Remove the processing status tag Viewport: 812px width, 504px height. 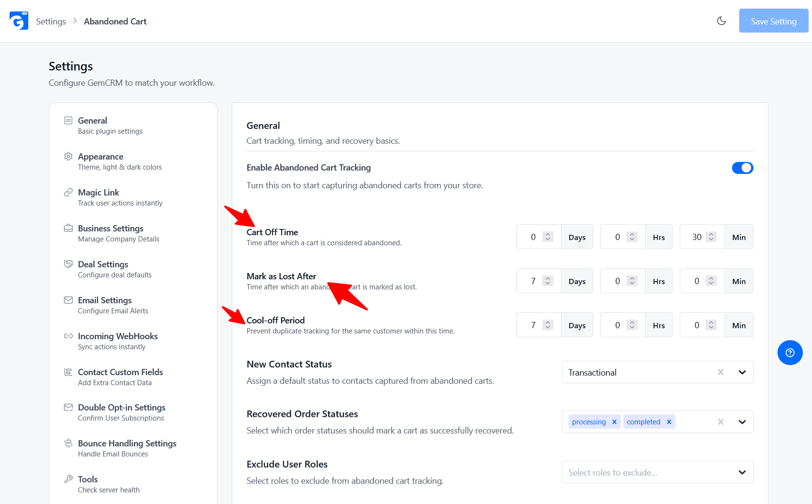tap(614, 422)
